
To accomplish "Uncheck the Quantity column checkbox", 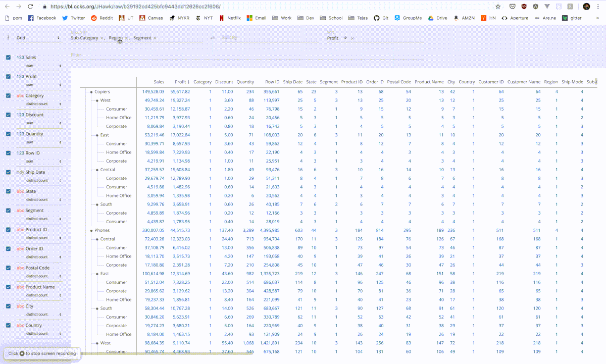I will click(8, 134).
